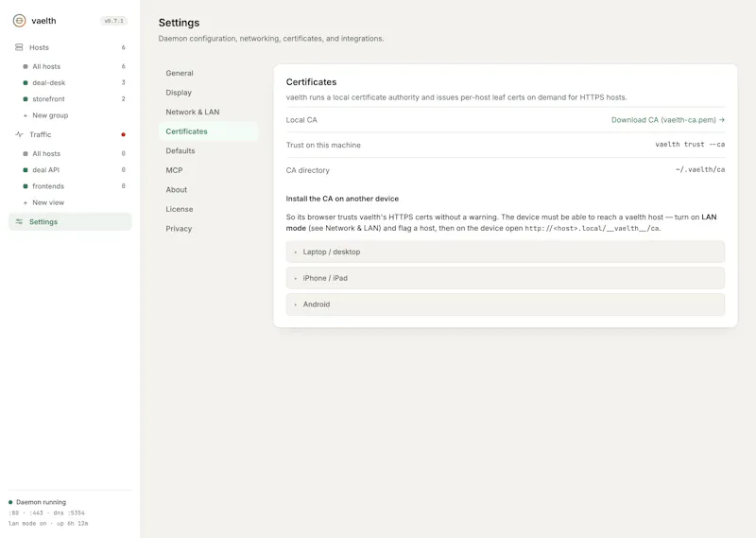This screenshot has width=756, height=538.
Task: Click the vaelth logo icon
Action: [19, 21]
